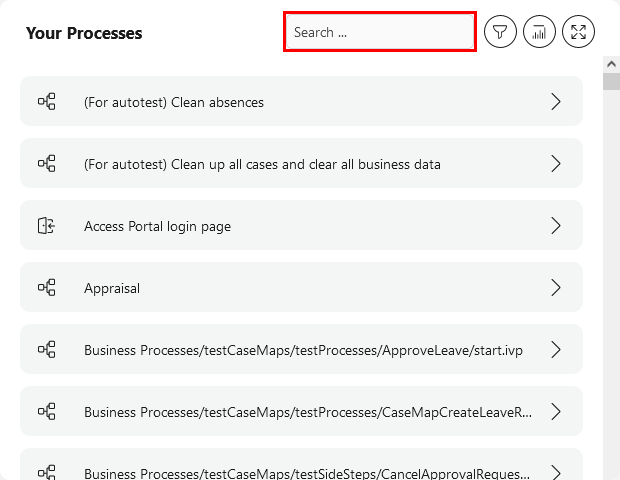Click the scrollbar up arrow
Viewport: 620px width, 480px height.
click(x=611, y=64)
